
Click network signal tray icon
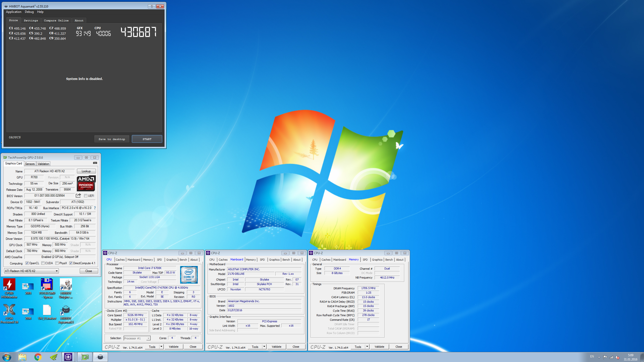coord(611,357)
